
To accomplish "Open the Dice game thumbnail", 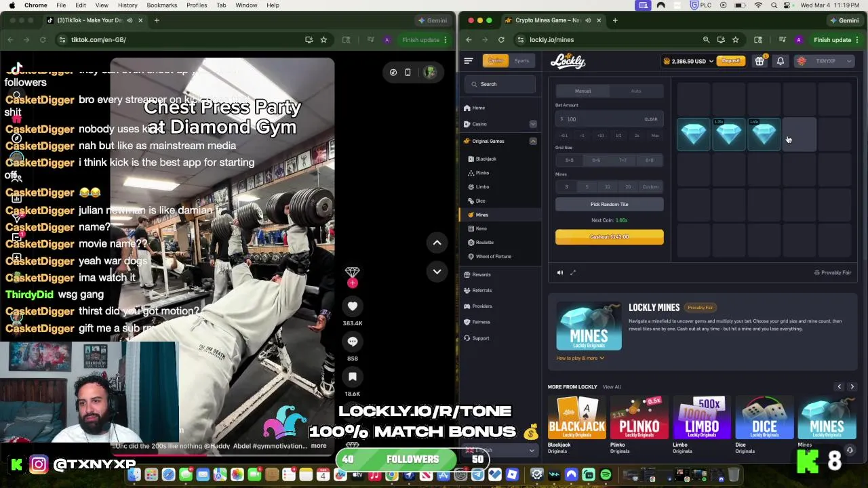I will click(x=764, y=418).
